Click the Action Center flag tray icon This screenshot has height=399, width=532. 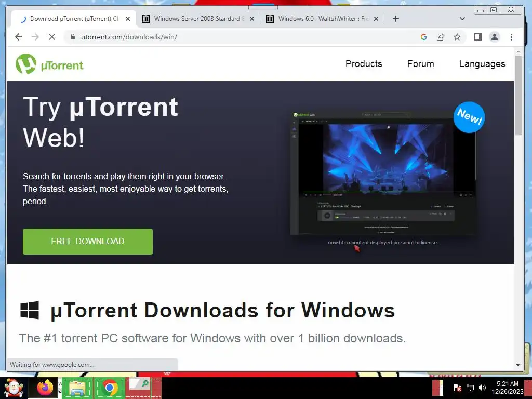(457, 388)
